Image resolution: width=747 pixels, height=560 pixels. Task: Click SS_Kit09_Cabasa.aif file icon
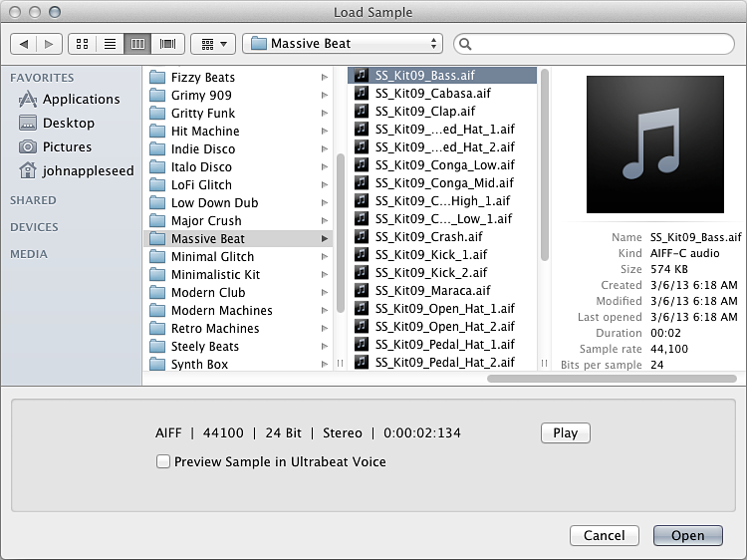point(362,93)
